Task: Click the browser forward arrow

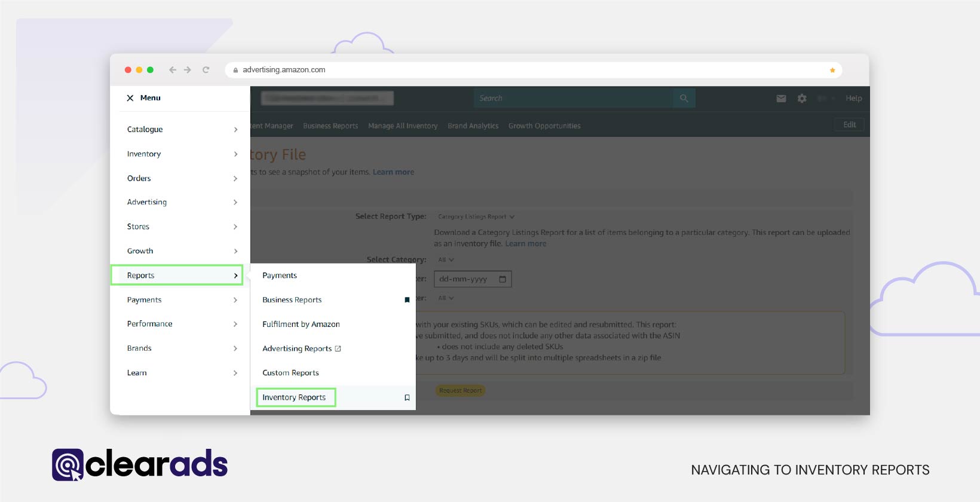Action: [188, 70]
